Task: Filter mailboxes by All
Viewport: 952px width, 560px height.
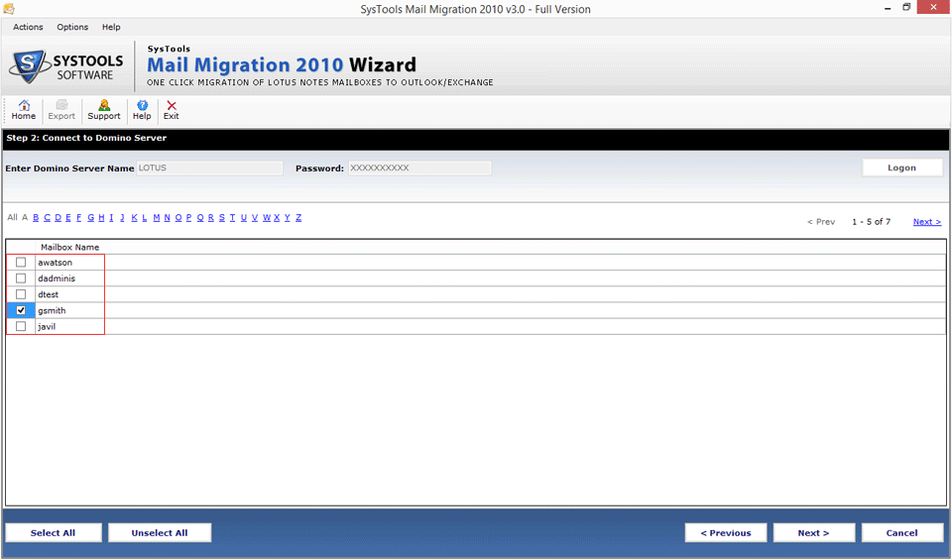Action: pyautogui.click(x=12, y=217)
